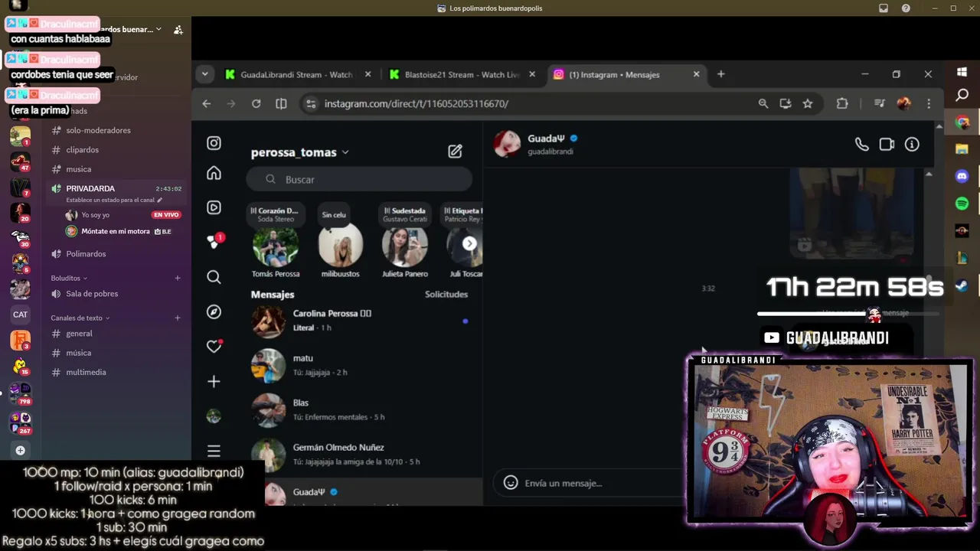This screenshot has width=980, height=551.
Task: Open Instagram Explore compass icon
Action: coord(214,311)
